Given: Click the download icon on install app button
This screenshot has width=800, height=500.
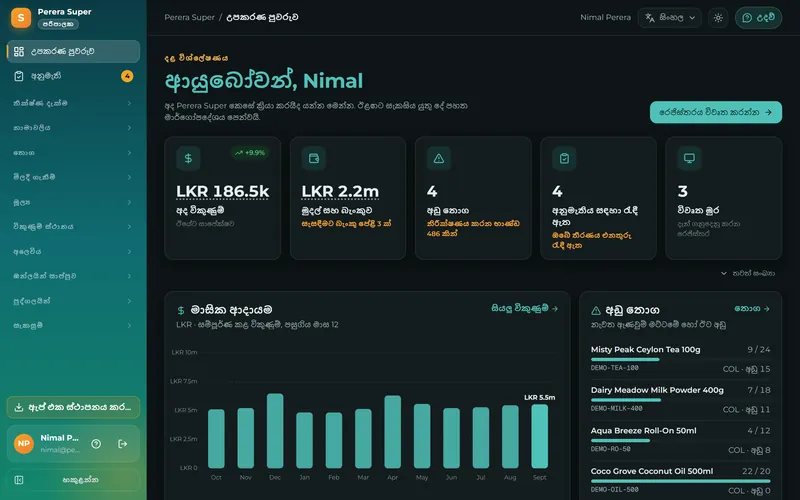Looking at the screenshot, I should coord(19,407).
